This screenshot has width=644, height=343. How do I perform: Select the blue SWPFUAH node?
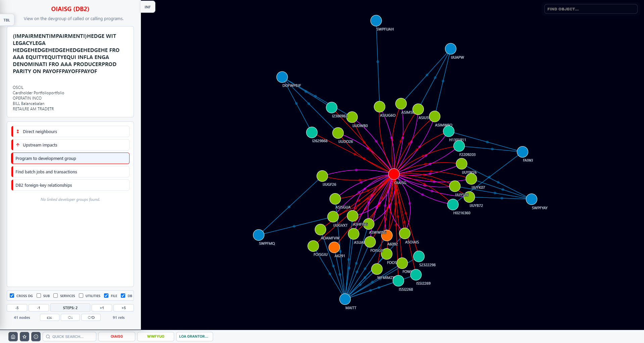pyautogui.click(x=376, y=21)
